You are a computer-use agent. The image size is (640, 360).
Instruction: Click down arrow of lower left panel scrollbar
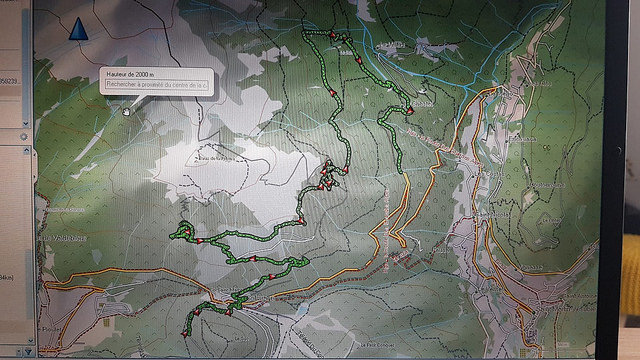30,340
